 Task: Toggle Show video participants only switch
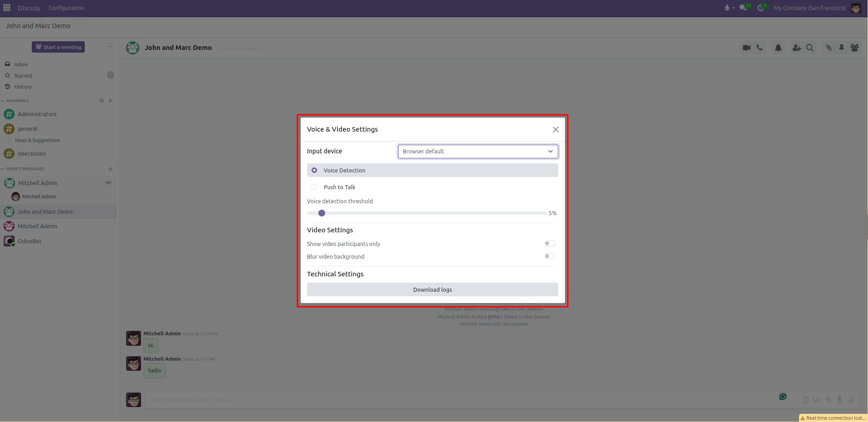[550, 244]
